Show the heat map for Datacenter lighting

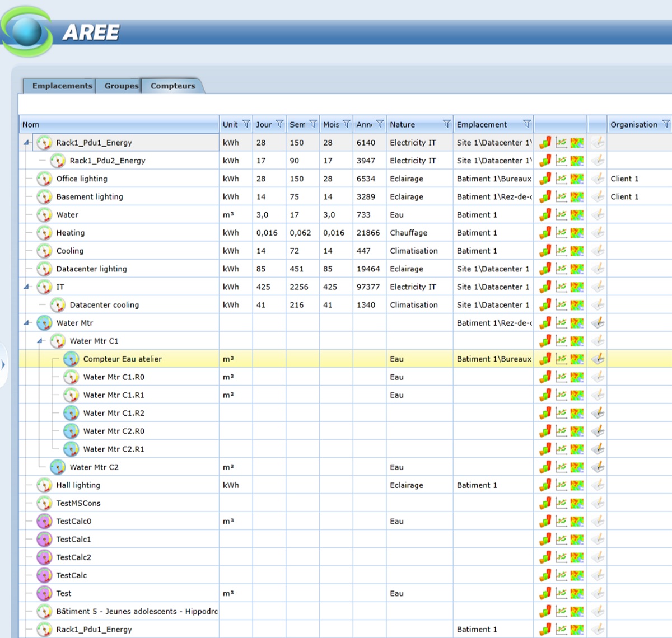tap(577, 269)
